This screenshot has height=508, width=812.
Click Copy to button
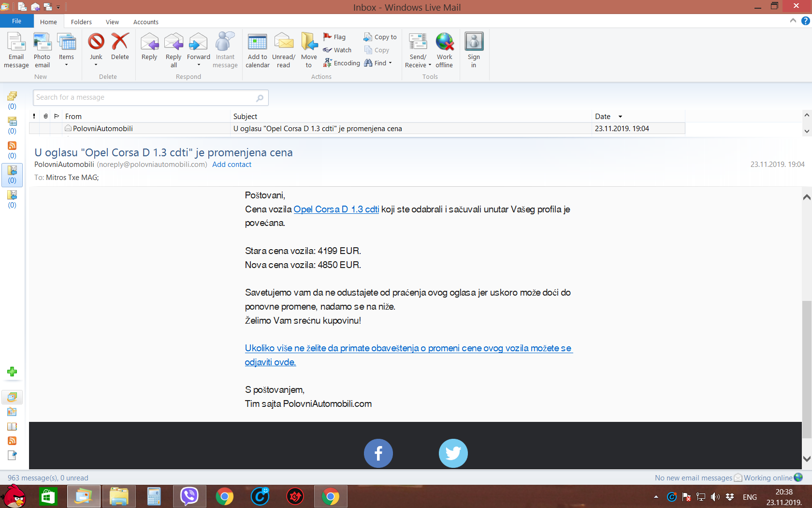(380, 37)
